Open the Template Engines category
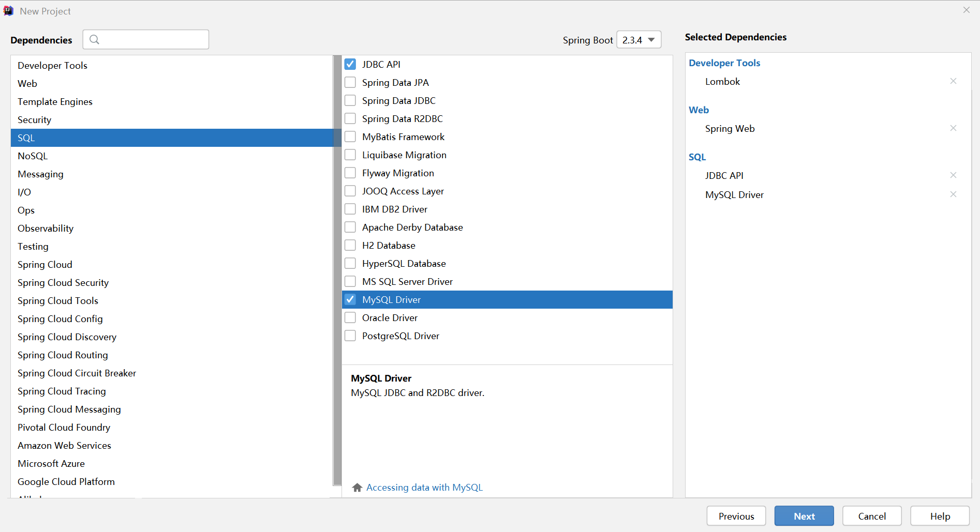Screen dimensions: 980x532 point(172,101)
